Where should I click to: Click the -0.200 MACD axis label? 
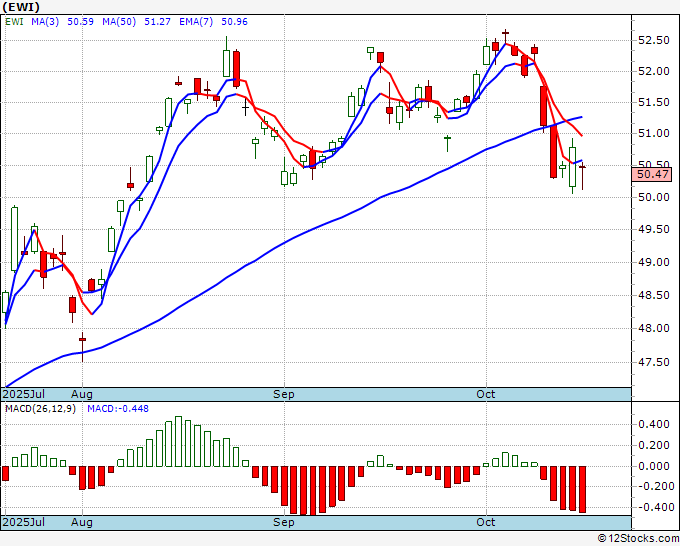point(654,486)
